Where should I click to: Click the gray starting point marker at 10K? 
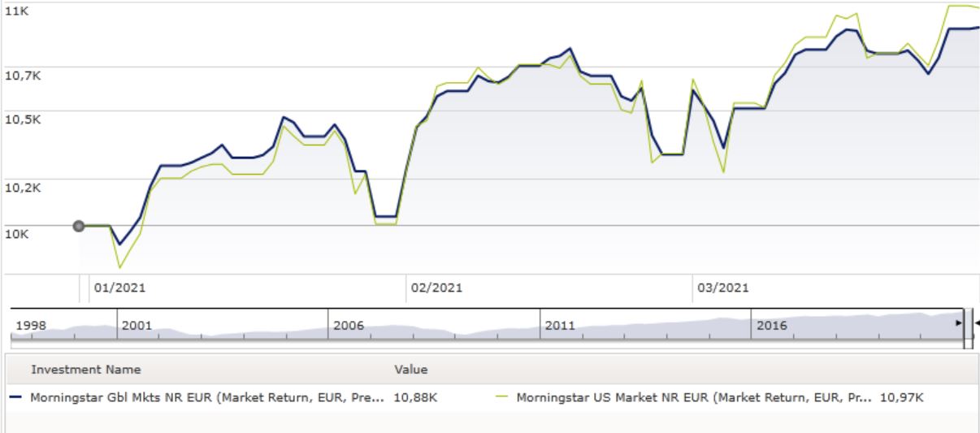[x=79, y=226]
